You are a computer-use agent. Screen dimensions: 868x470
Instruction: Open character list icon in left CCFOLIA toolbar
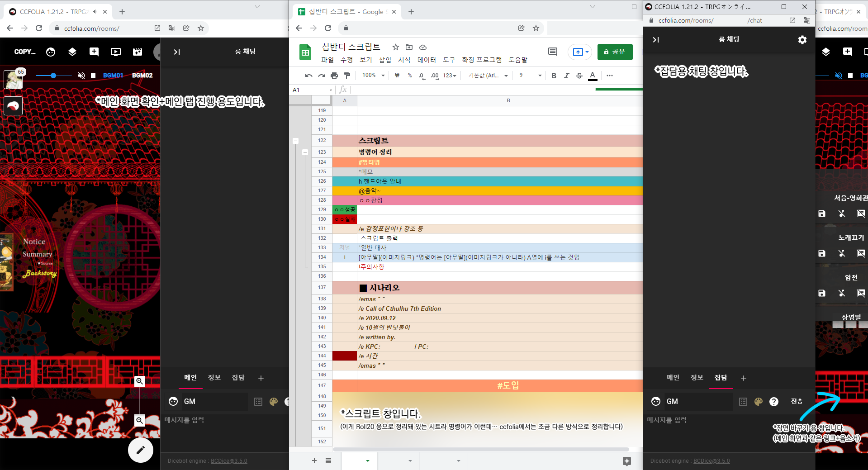tap(51, 52)
